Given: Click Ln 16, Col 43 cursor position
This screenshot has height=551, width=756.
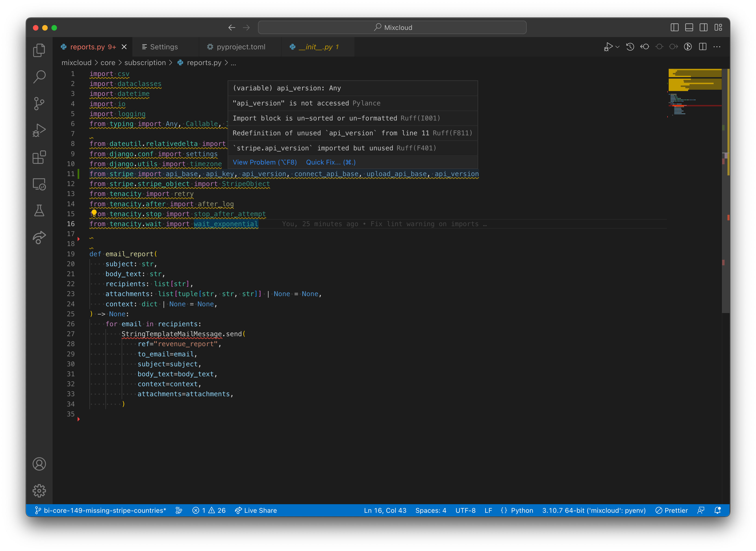Looking at the screenshot, I should 385,510.
